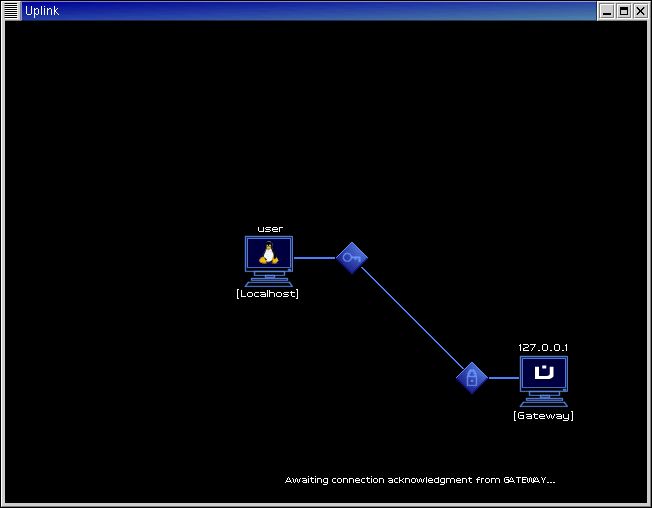652x508 pixels.
Task: Click the Localhost computer icon with penguin
Action: (269, 261)
